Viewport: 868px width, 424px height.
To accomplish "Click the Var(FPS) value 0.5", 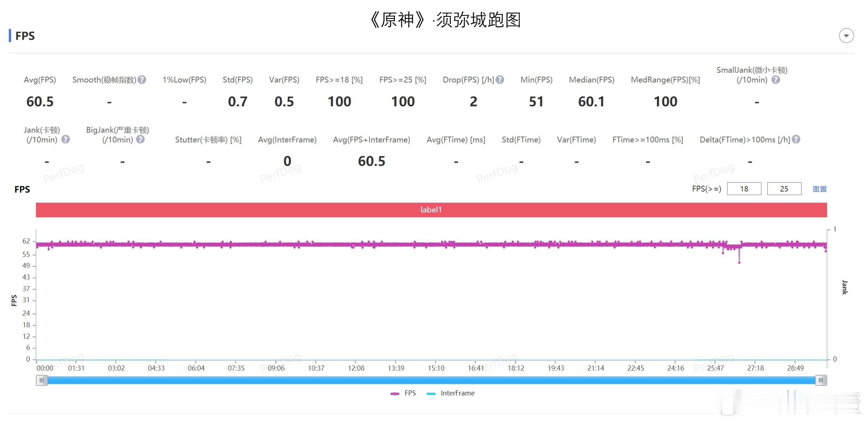I will 284,101.
